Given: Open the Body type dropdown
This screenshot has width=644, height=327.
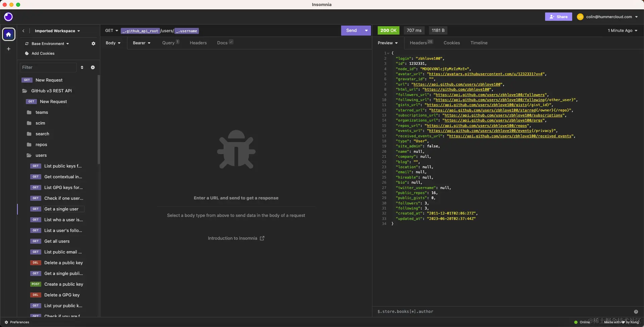Looking at the screenshot, I should (x=113, y=43).
